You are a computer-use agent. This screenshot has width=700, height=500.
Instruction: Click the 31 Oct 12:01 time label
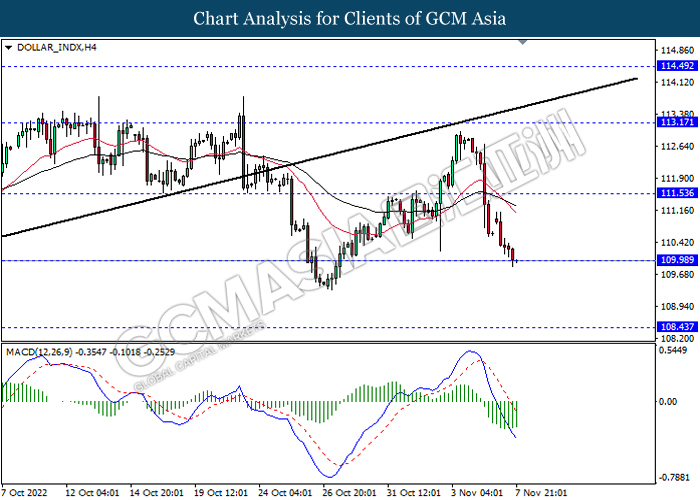414,493
